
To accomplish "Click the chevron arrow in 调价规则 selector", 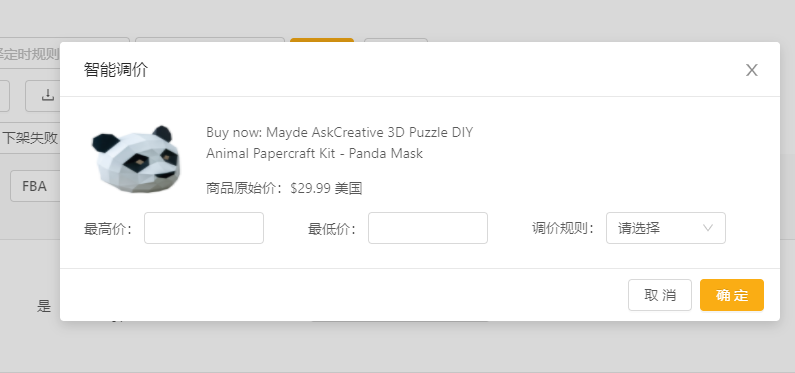I will coord(708,228).
